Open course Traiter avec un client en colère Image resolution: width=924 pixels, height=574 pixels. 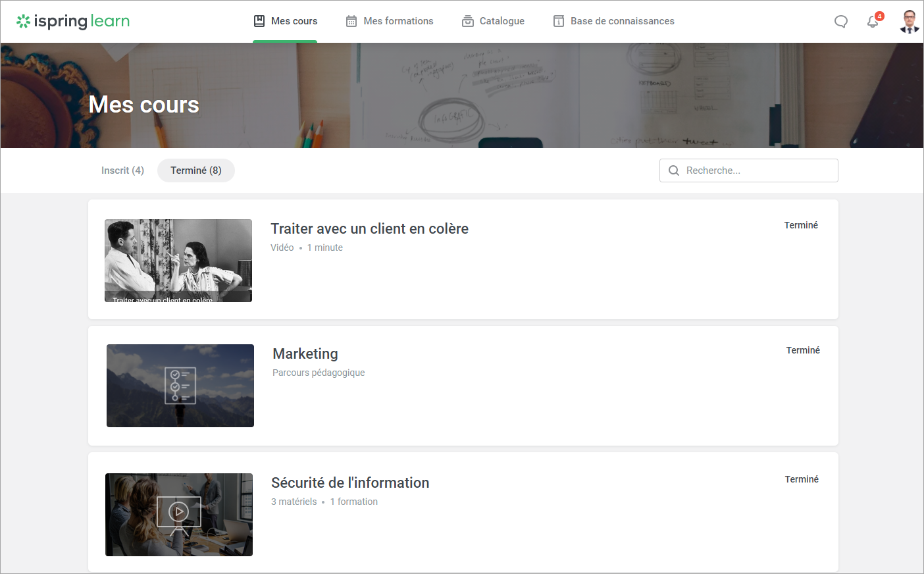point(369,228)
